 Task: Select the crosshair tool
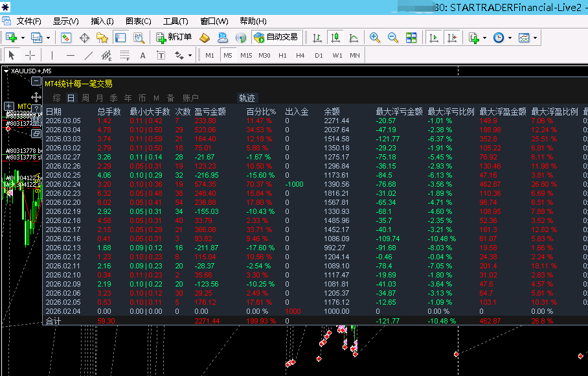point(30,55)
